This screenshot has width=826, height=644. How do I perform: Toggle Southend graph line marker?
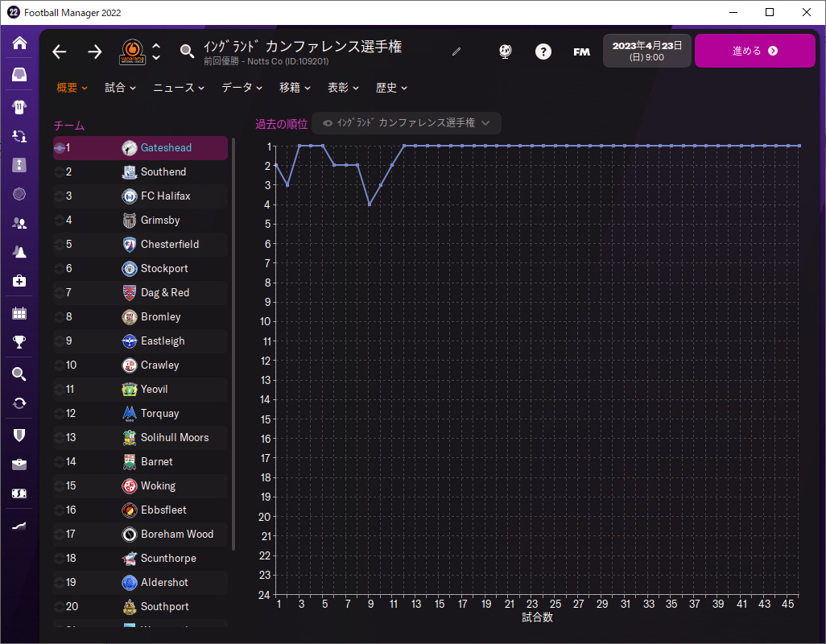point(60,172)
